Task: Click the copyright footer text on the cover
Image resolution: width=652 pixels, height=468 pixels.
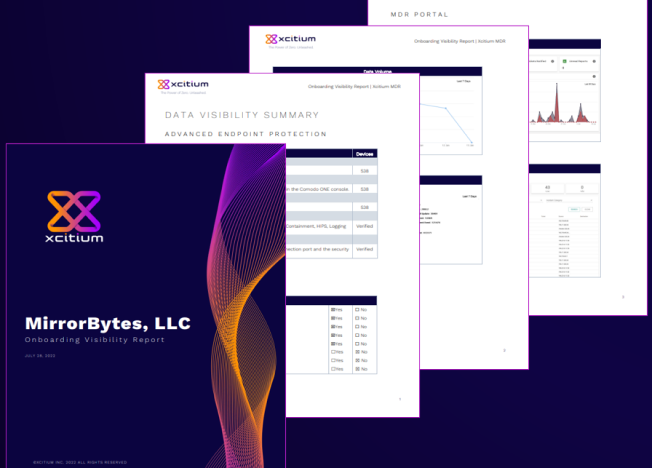Action: [80, 461]
